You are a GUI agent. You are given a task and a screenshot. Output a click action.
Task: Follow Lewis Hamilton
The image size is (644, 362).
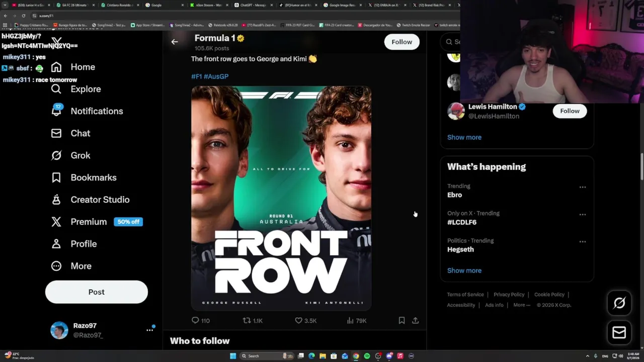coord(570,111)
